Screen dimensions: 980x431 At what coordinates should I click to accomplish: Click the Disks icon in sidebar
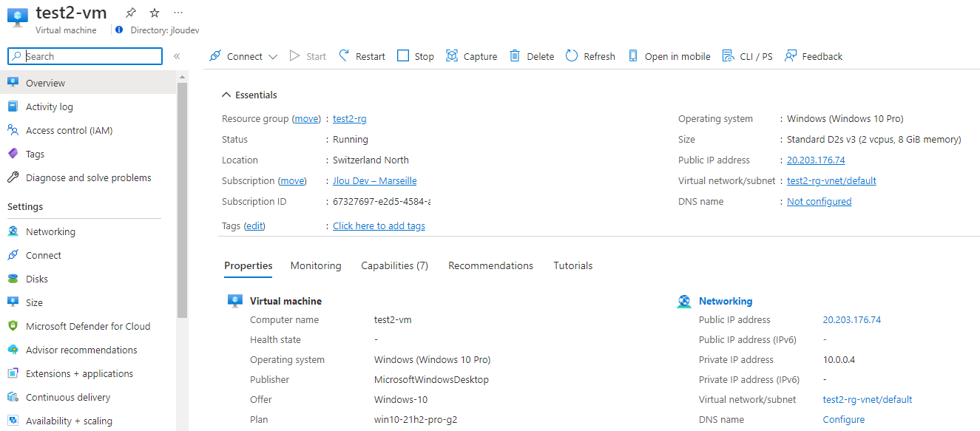[x=13, y=279]
